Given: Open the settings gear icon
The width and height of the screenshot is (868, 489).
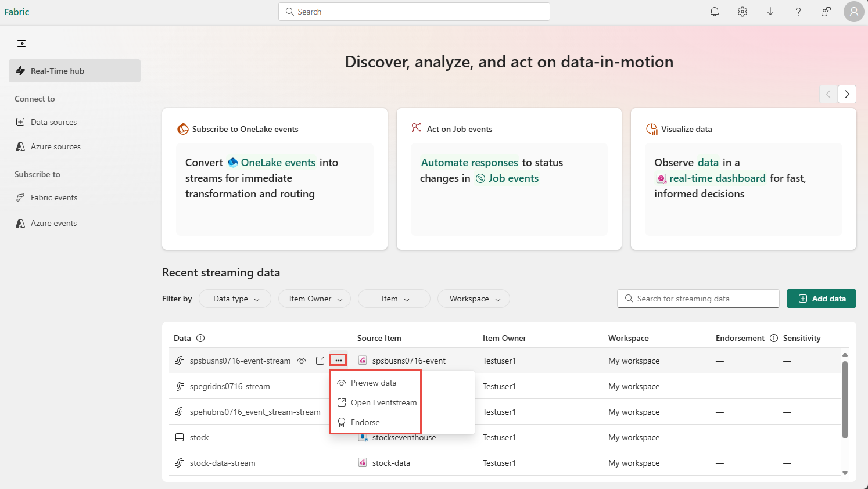Looking at the screenshot, I should click(x=743, y=12).
